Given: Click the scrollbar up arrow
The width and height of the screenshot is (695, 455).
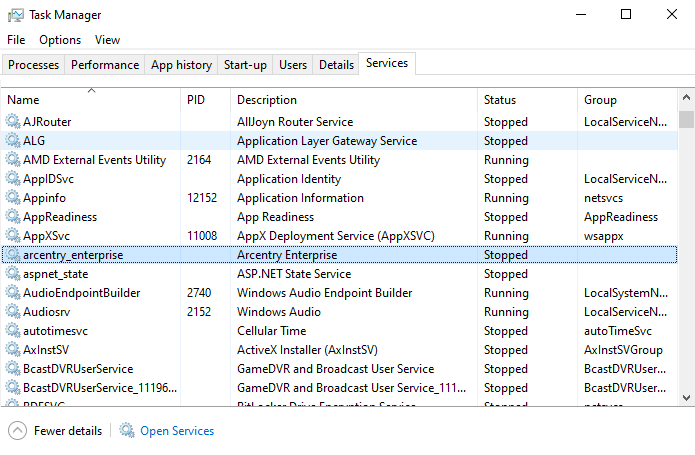Looking at the screenshot, I should [686, 97].
